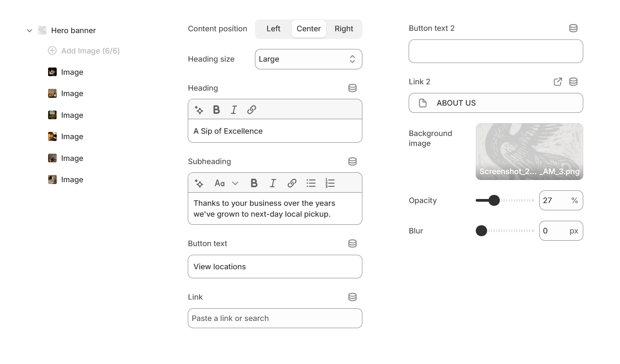Select Right content position
The image size is (620, 364).
[x=344, y=29]
